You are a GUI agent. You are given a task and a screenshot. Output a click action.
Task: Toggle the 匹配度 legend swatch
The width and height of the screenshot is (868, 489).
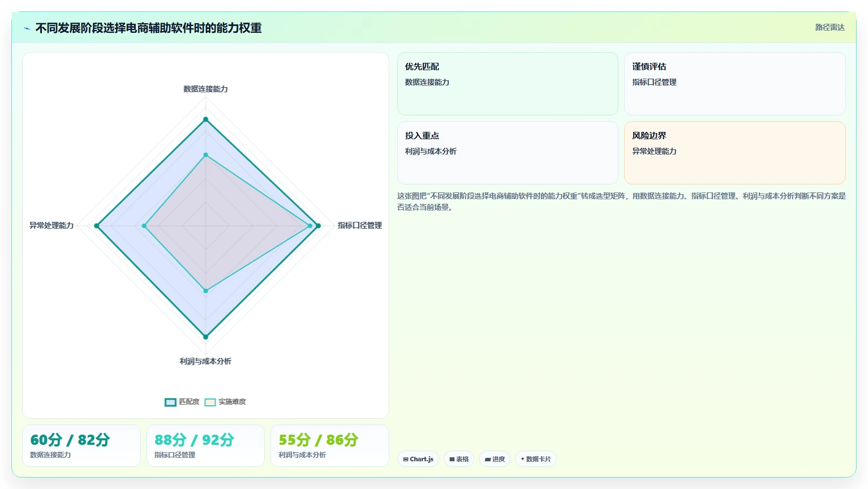point(170,402)
